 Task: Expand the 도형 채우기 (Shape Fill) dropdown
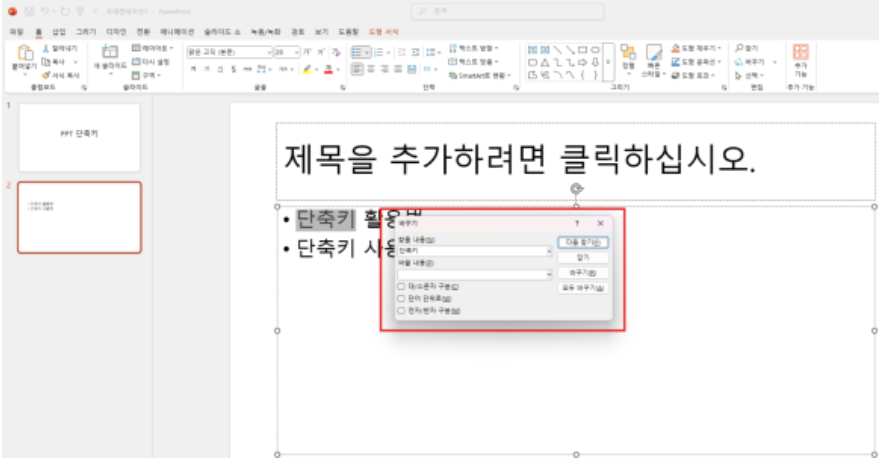(x=720, y=47)
